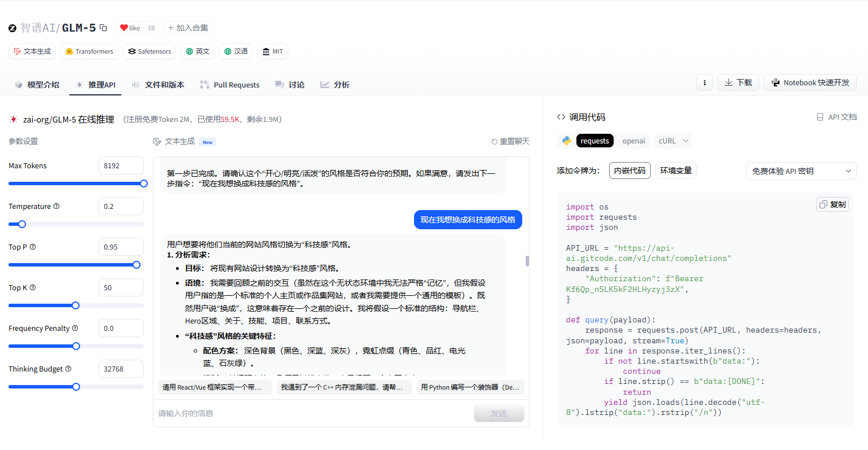Select the openai code option

coord(633,141)
